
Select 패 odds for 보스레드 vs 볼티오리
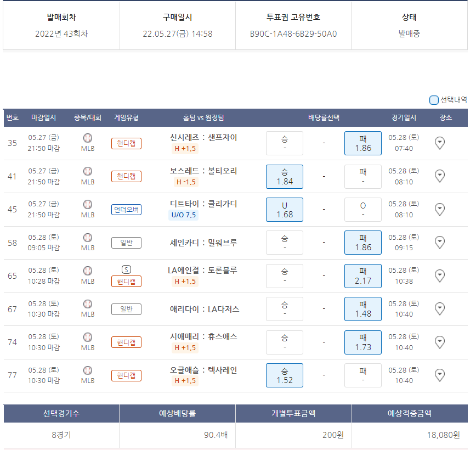click(x=363, y=177)
